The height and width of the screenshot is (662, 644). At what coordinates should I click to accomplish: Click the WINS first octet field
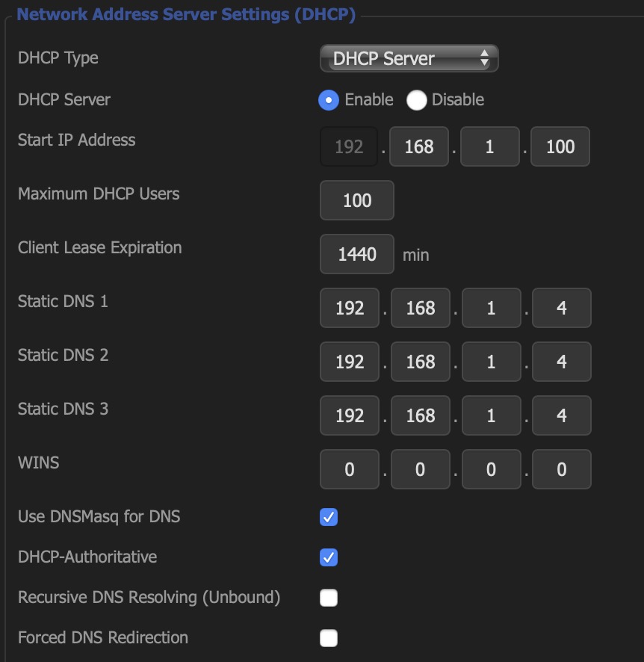point(350,469)
